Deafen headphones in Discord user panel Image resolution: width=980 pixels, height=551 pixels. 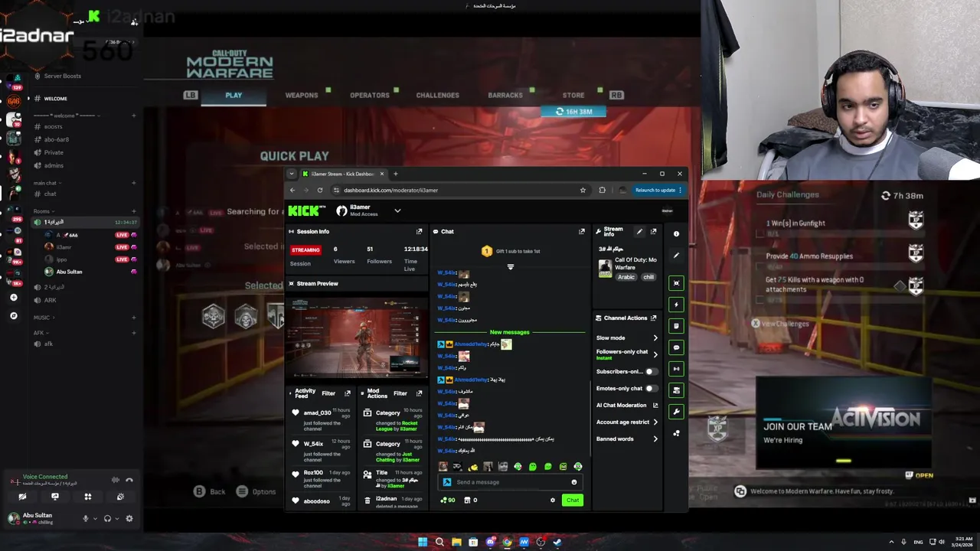point(107,518)
